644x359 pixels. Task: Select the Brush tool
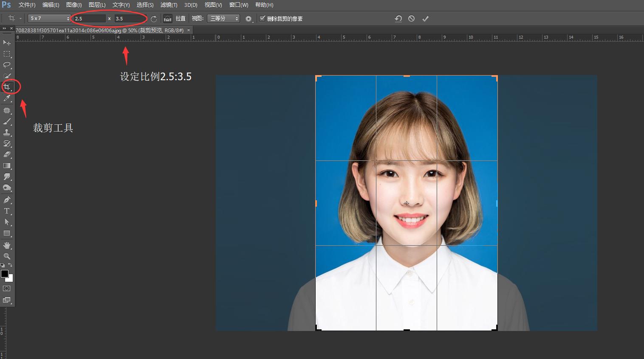click(x=7, y=122)
